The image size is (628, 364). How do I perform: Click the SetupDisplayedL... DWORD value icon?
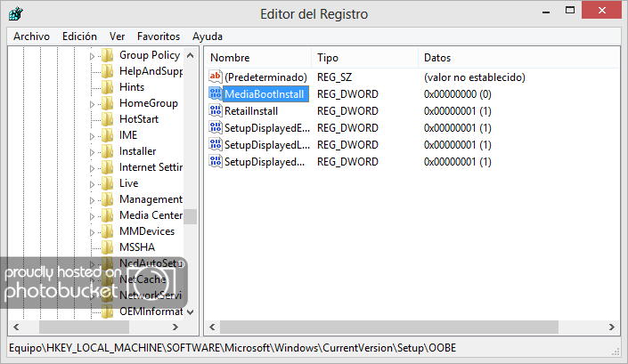[x=215, y=144]
